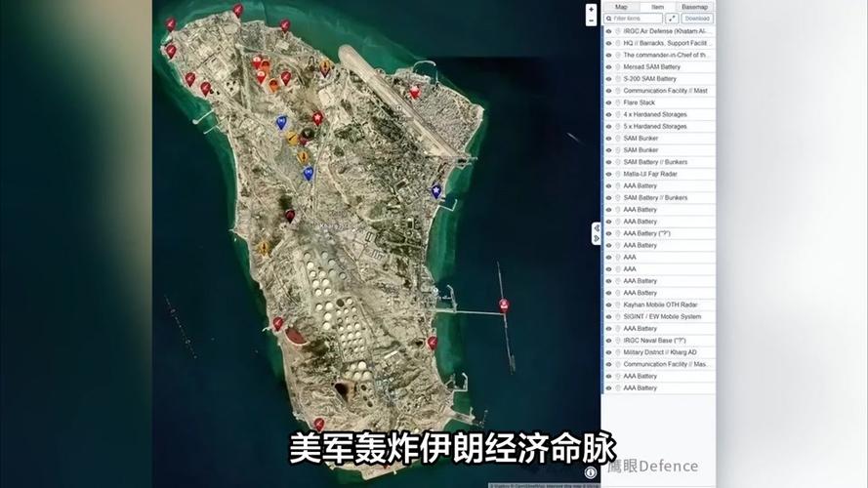Click lower arrow on panel handle
Image resolution: width=868 pixels, height=488 pixels.
(x=597, y=238)
